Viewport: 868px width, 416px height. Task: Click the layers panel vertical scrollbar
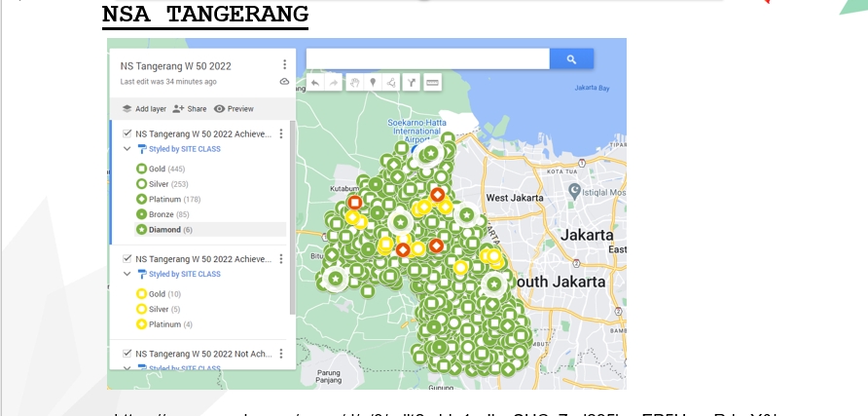point(292,216)
